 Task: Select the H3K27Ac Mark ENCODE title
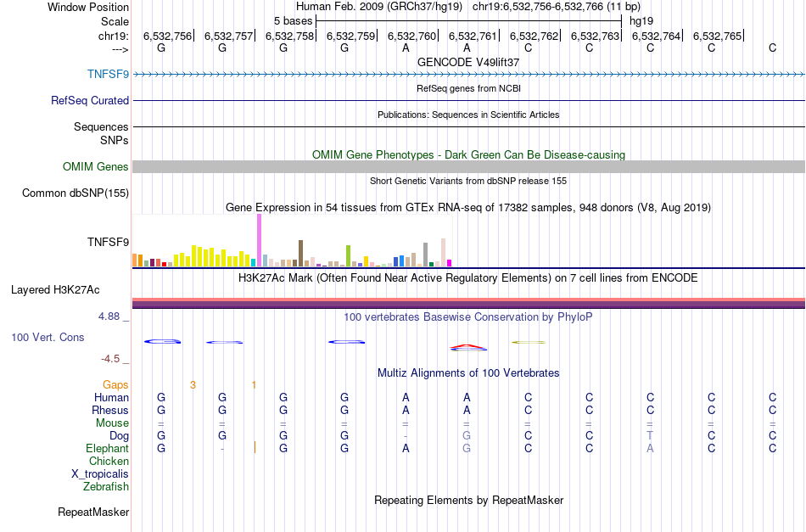pos(468,278)
